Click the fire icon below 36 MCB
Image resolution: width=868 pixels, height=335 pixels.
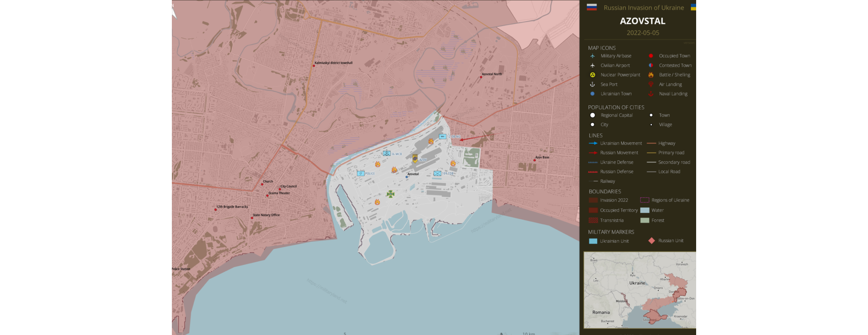[x=378, y=164]
